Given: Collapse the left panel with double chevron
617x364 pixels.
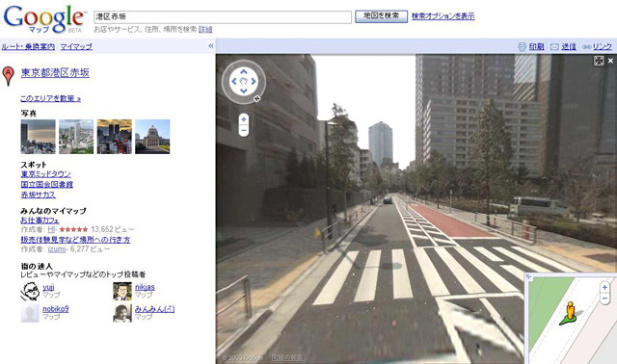Looking at the screenshot, I should point(211,46).
